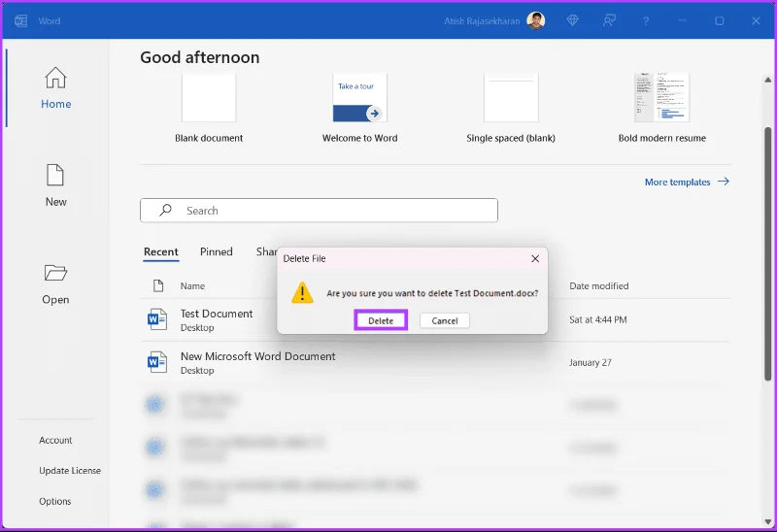Click the Date modified column header

point(598,285)
